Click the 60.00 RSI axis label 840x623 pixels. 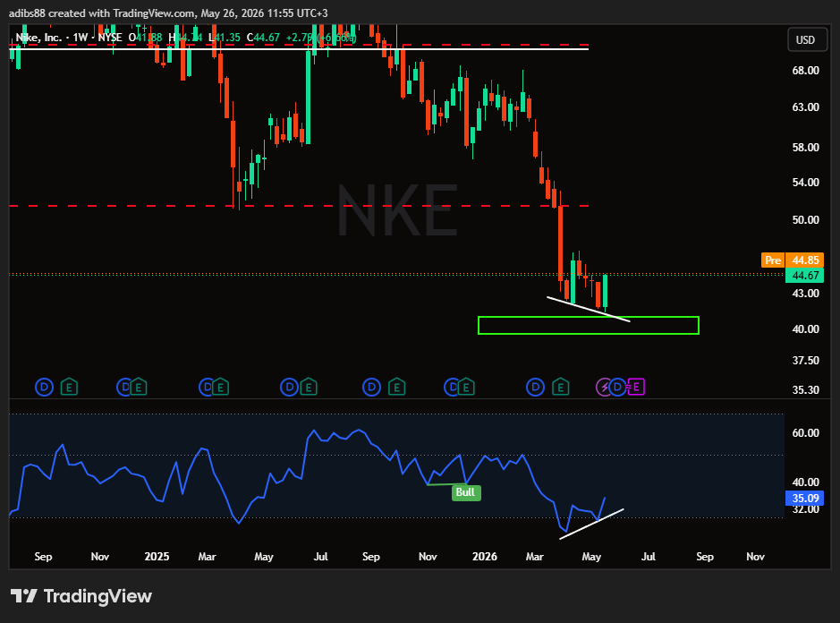click(x=805, y=432)
